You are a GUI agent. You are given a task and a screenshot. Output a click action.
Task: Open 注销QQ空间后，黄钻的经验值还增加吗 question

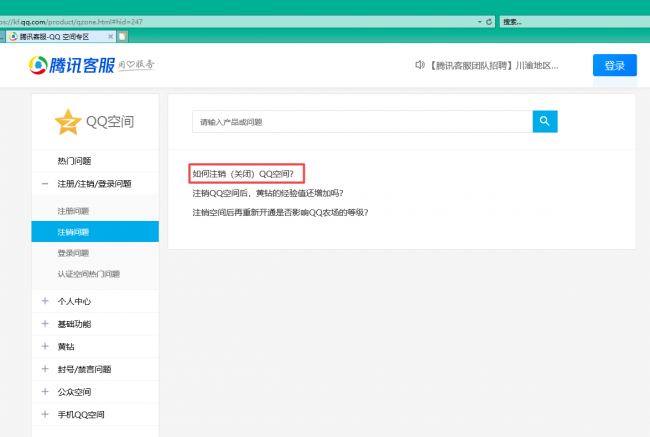[x=268, y=193]
